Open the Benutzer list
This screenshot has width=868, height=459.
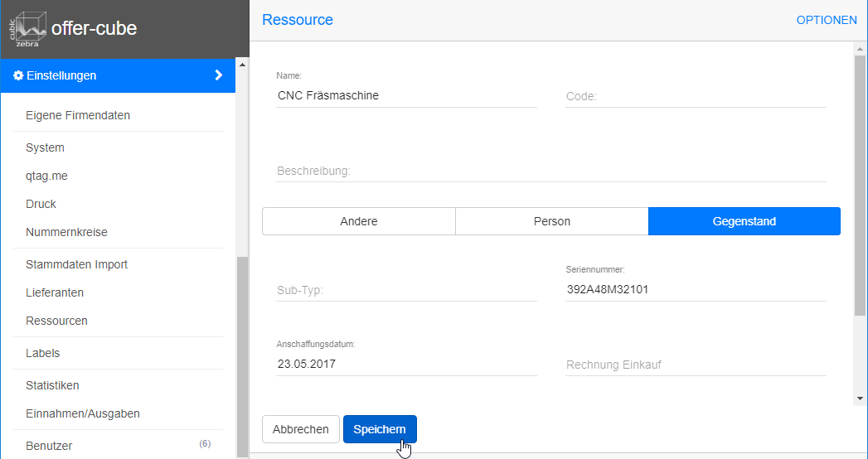point(49,446)
